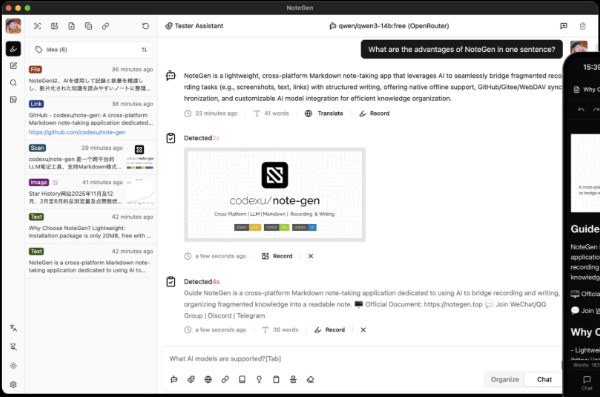The height and width of the screenshot is (397, 600).
Task: Select the File record from 36 minutes ago
Action: pyautogui.click(x=91, y=79)
